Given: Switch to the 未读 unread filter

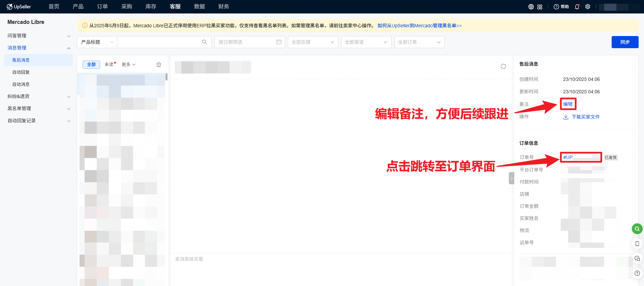Looking at the screenshot, I should (109, 64).
